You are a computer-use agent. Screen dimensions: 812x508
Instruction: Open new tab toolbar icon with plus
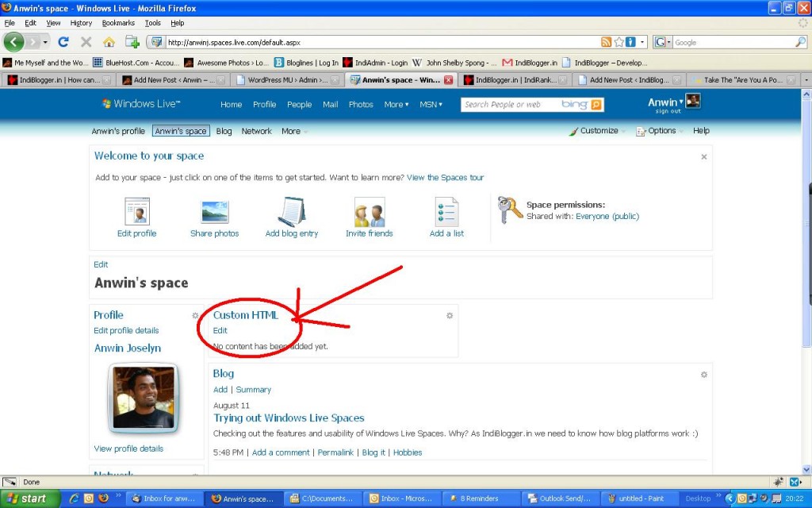pos(132,42)
